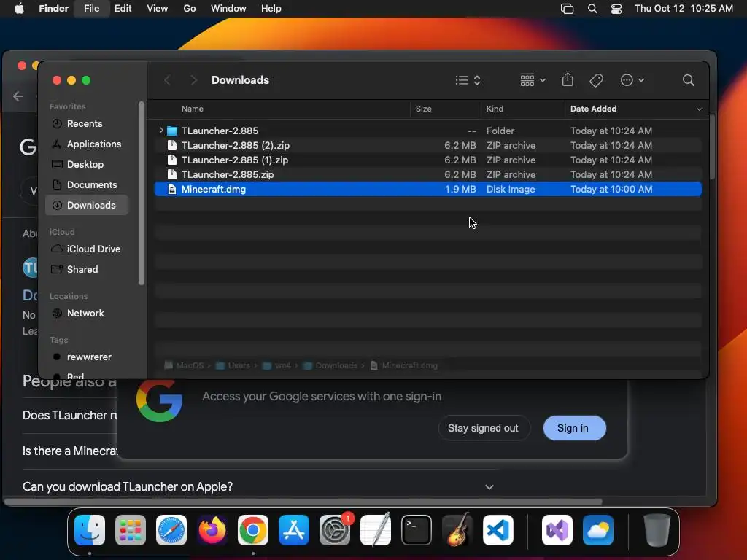Click the Share toolbar icon

[568, 80]
